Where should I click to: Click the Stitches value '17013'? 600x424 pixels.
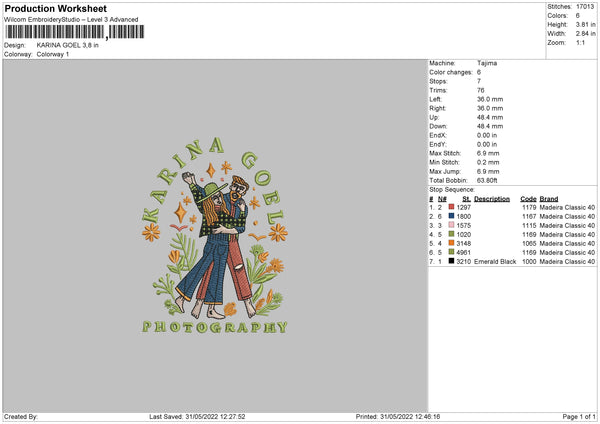click(585, 7)
